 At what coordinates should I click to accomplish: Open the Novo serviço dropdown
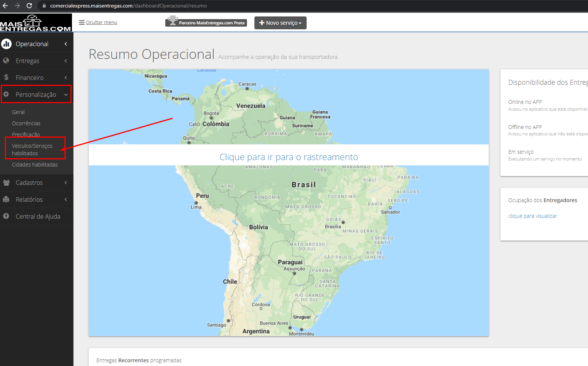pyautogui.click(x=280, y=23)
